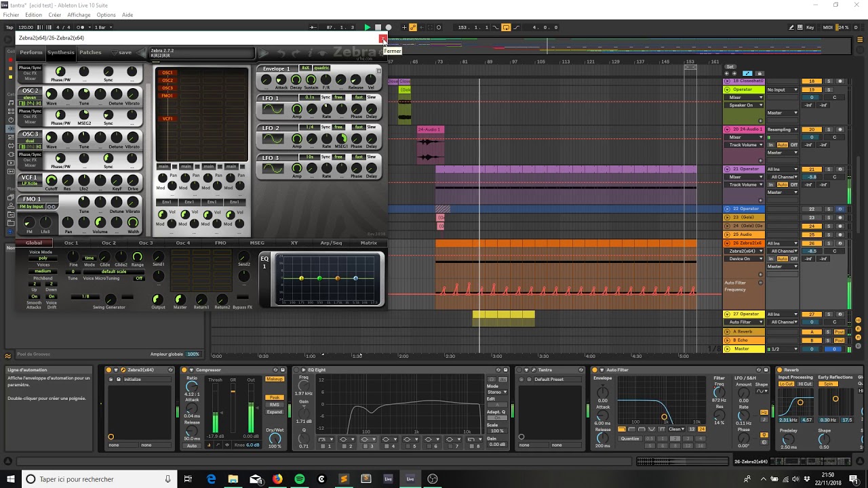This screenshot has height=488, width=868.
Task: Click the Ableton transport Play button
Action: click(x=368, y=27)
